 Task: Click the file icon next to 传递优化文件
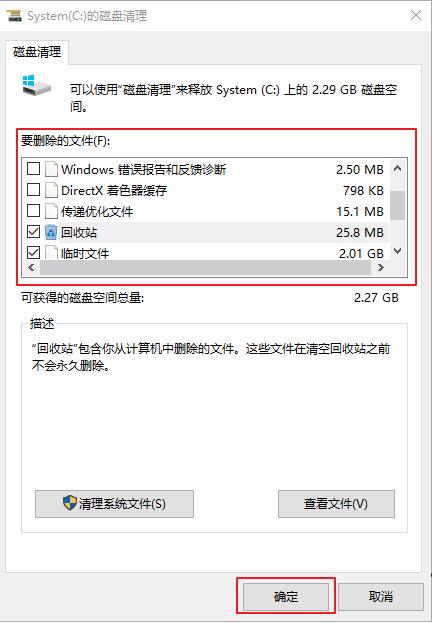pyautogui.click(x=51, y=211)
